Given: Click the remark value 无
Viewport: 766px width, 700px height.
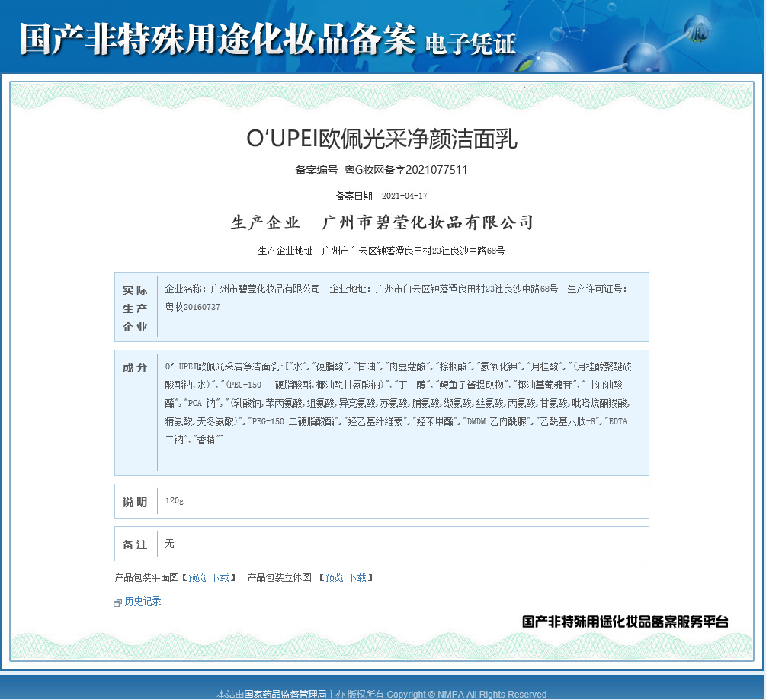Looking at the screenshot, I should [169, 544].
